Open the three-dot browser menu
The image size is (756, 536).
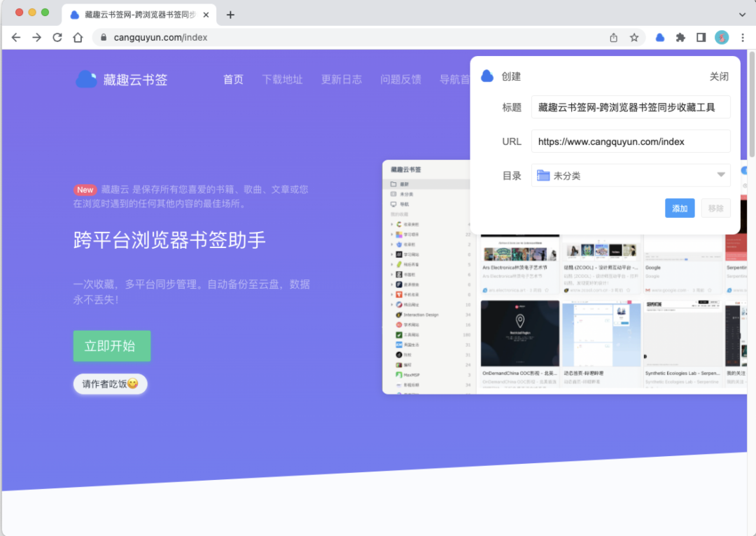(743, 39)
